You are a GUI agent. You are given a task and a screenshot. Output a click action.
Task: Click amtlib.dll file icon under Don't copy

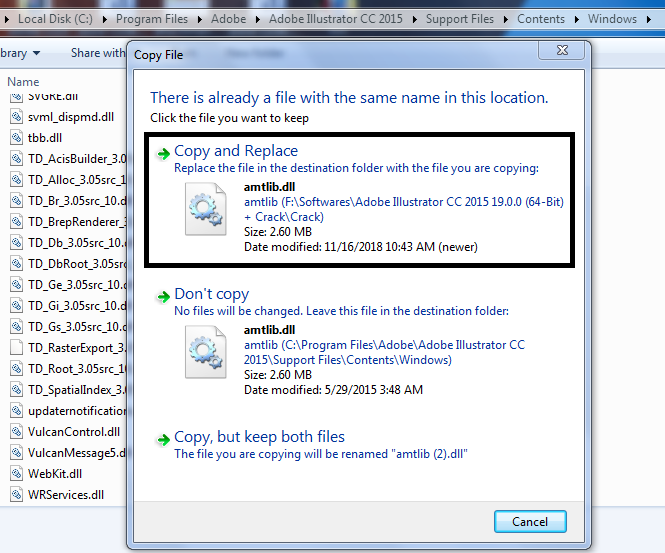[x=206, y=352]
